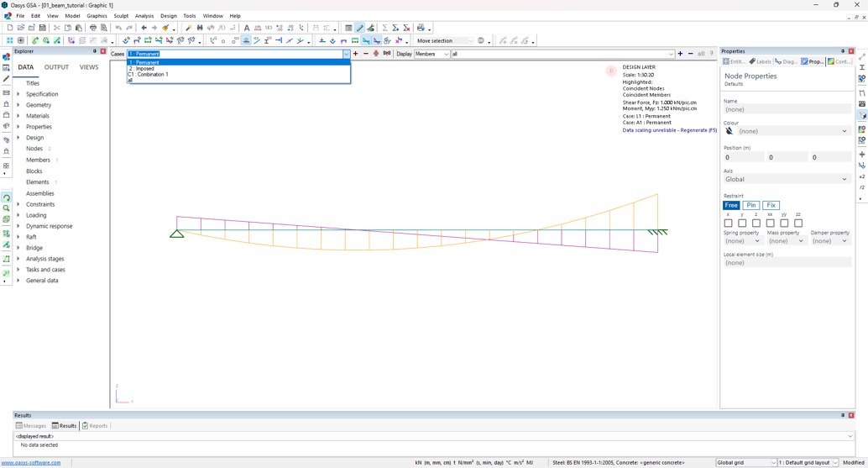Check the yy restraint checkbox
This screenshot has width=868, height=468.
point(784,223)
